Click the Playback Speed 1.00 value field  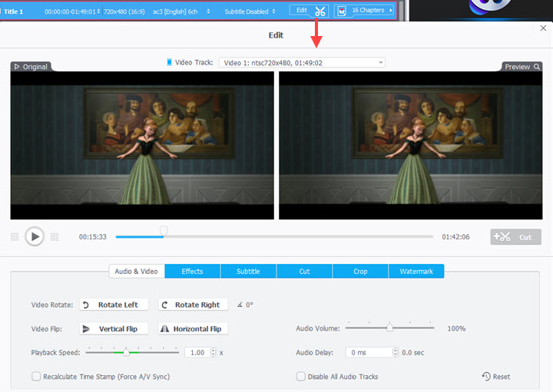click(197, 353)
